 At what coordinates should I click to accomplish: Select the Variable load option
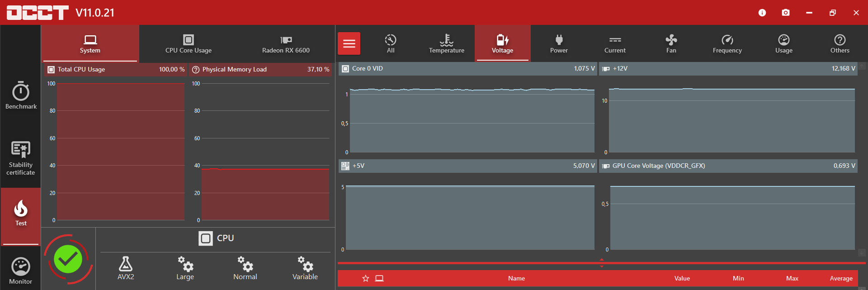click(x=305, y=268)
